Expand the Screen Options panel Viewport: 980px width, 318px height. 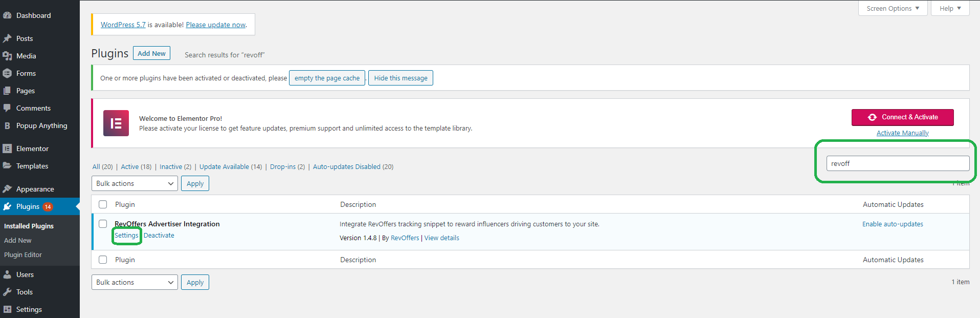pos(893,8)
